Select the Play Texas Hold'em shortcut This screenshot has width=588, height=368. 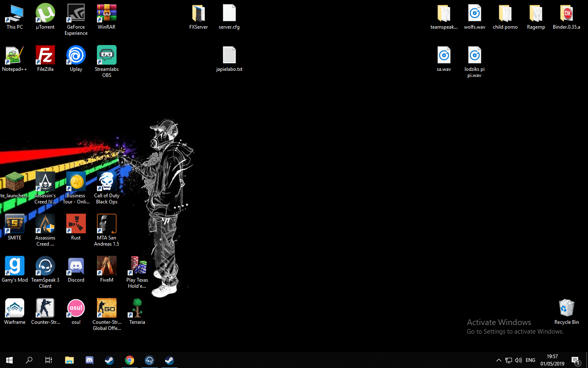(x=137, y=273)
